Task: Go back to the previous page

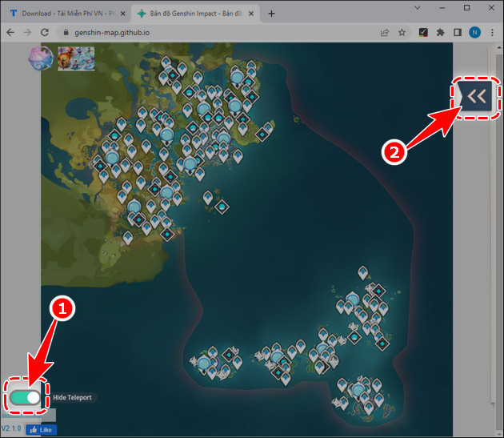Action: (10, 32)
